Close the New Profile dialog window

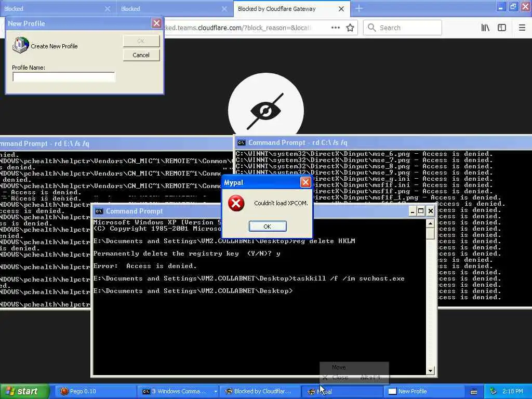[156, 23]
